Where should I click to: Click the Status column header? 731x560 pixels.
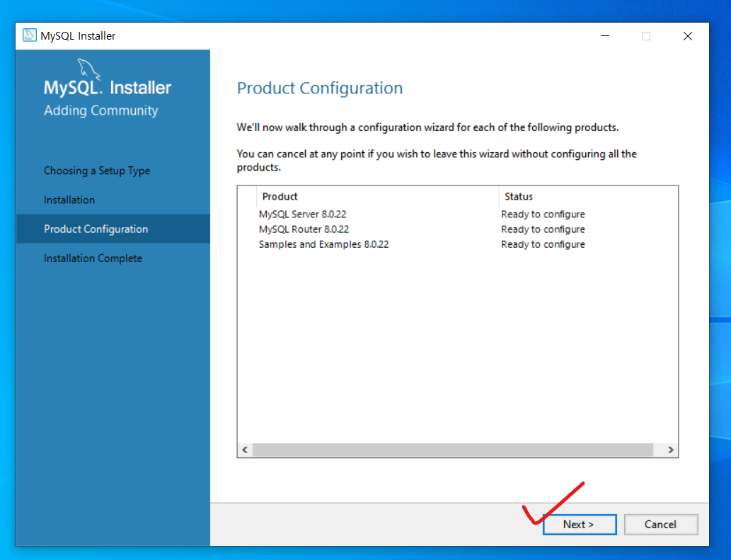588,196
